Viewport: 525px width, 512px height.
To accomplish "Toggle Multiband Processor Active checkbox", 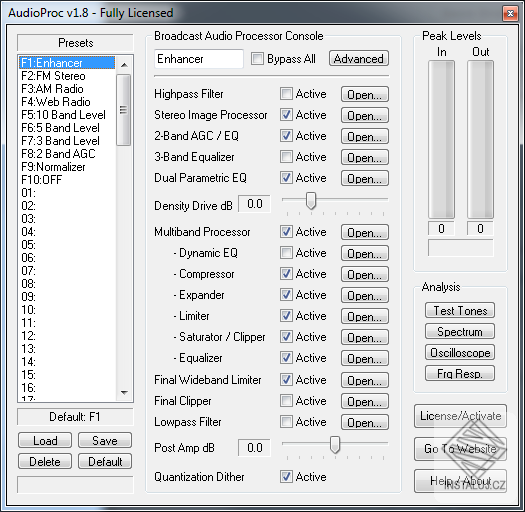I will click(x=286, y=232).
